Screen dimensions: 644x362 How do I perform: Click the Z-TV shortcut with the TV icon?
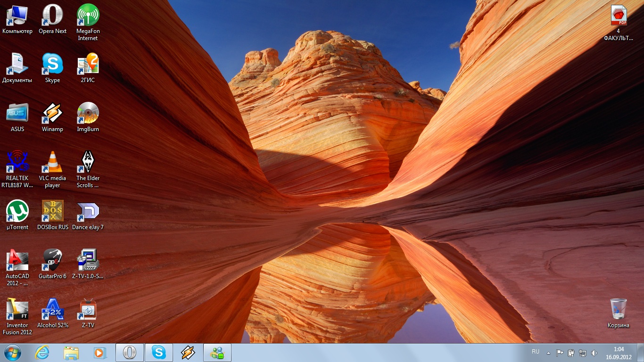pos(88,313)
